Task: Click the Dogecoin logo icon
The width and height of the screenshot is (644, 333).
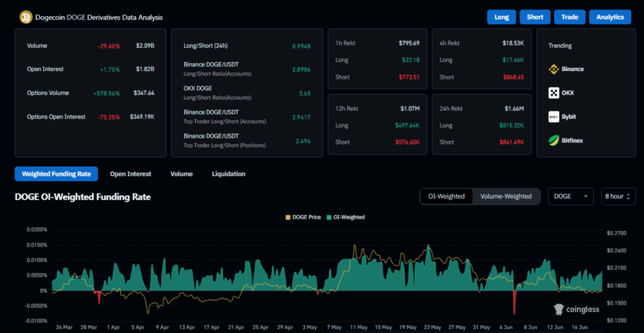Action: [x=26, y=17]
